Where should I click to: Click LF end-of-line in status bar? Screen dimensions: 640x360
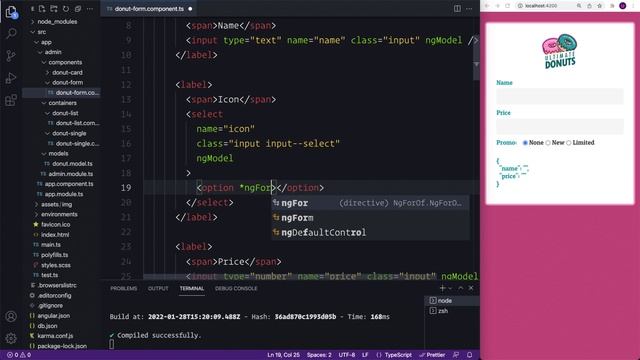point(365,355)
